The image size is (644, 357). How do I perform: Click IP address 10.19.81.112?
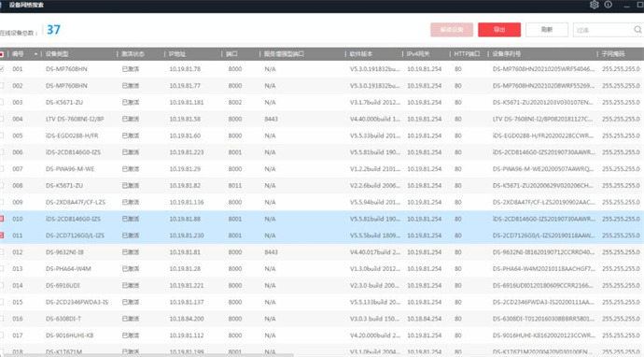point(187,336)
